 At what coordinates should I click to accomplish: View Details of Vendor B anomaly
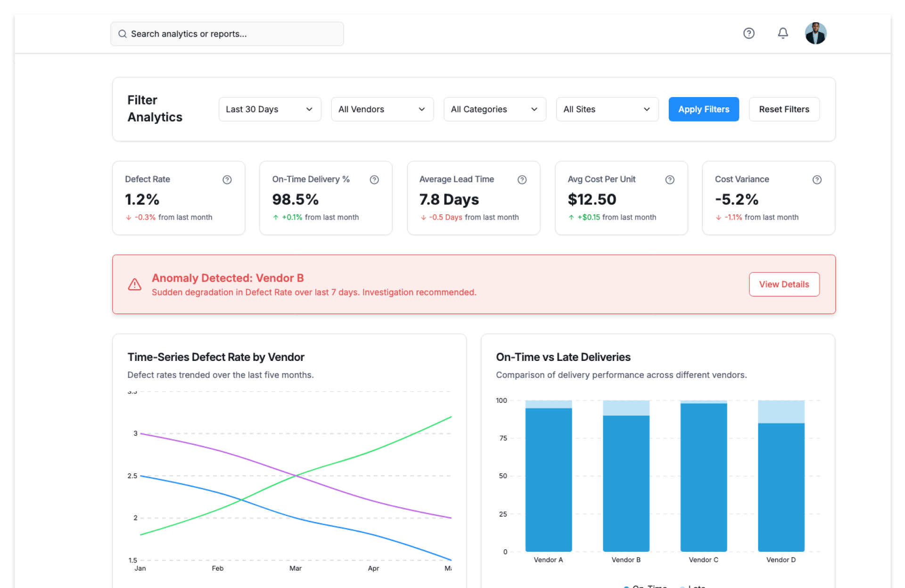(784, 285)
